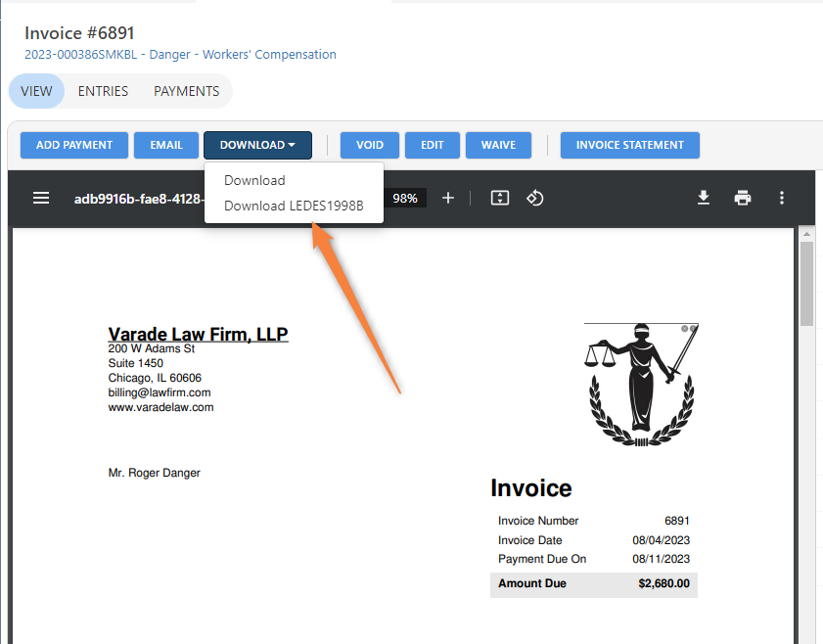
Task: Click the 98% zoom level indicator
Action: coord(405,198)
